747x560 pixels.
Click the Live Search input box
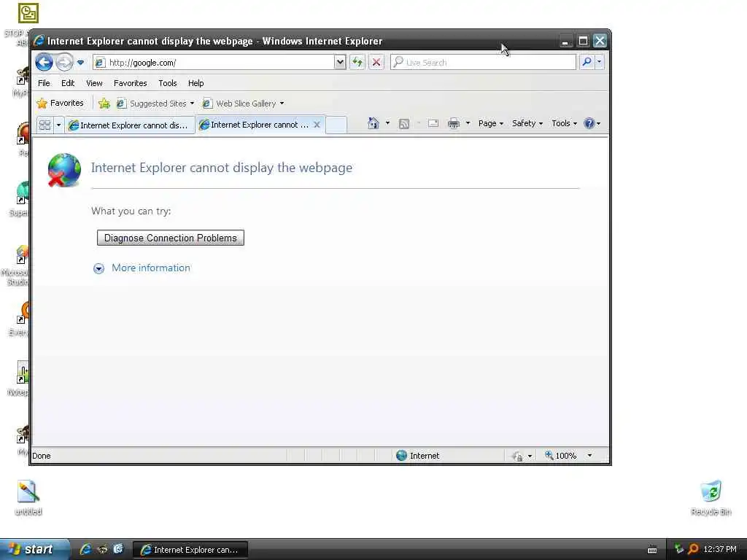pyautogui.click(x=483, y=63)
